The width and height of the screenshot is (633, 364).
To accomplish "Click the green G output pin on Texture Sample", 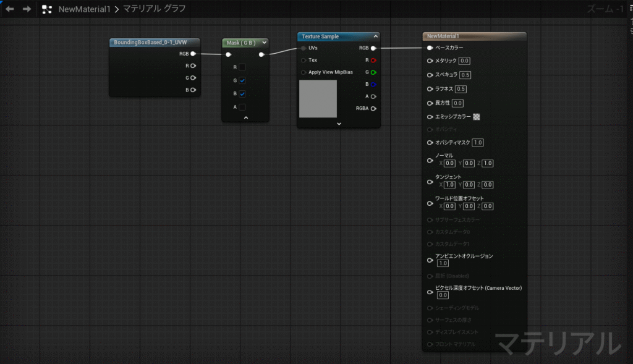I will point(373,72).
